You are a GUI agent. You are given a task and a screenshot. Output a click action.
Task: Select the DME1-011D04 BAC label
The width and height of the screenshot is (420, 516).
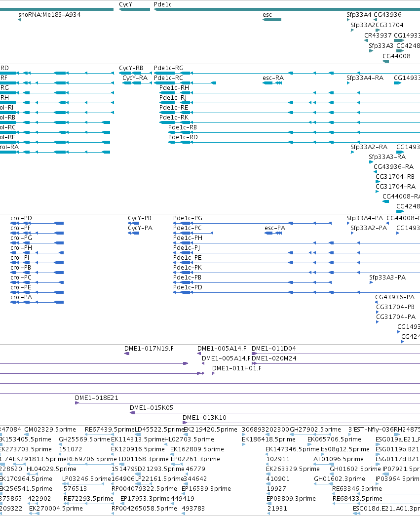coord(273,348)
